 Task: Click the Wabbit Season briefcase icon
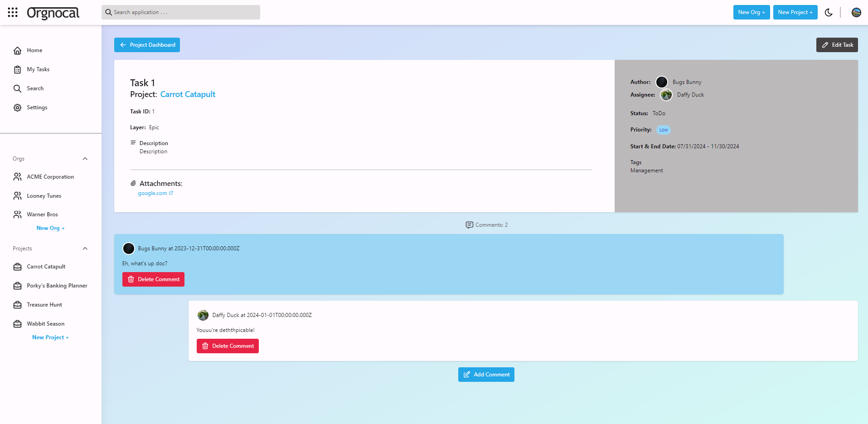(x=17, y=324)
